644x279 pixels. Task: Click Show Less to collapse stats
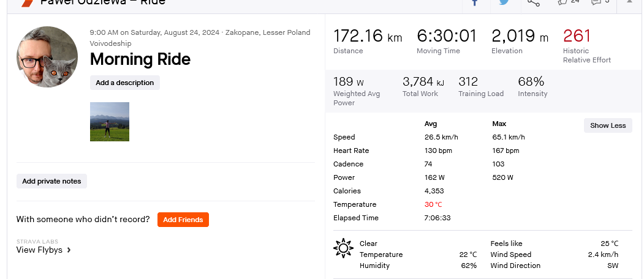coord(608,125)
